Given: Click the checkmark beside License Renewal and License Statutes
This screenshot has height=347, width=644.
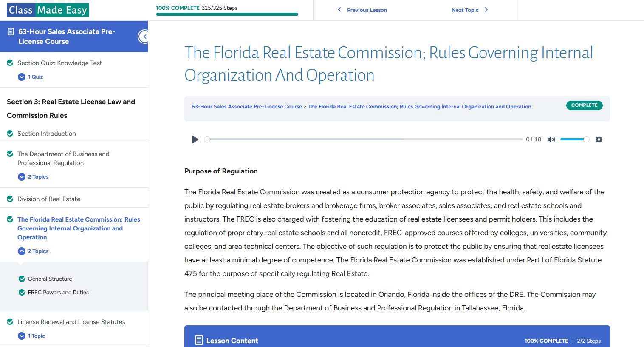Looking at the screenshot, I should [x=10, y=322].
